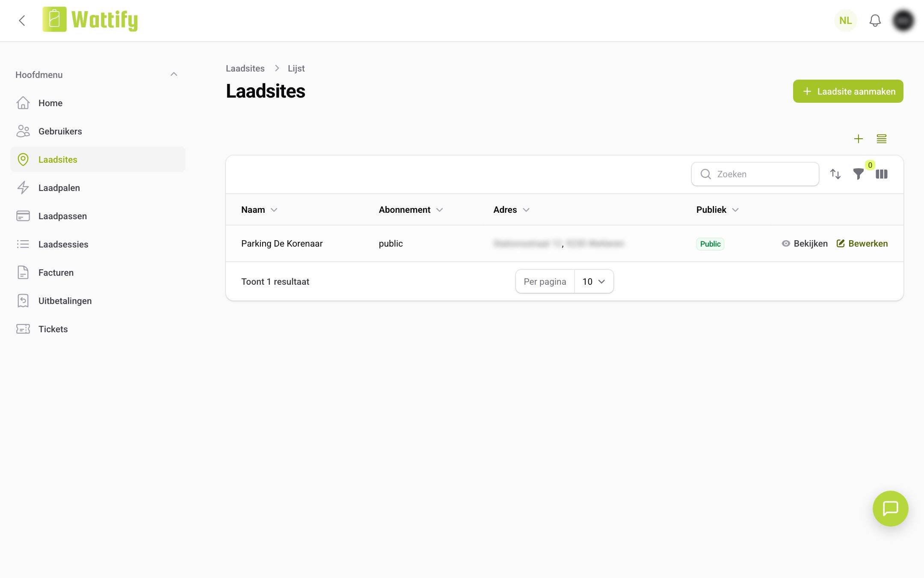This screenshot has width=924, height=578.
Task: Select Laadsites in the sidebar
Action: (98, 160)
